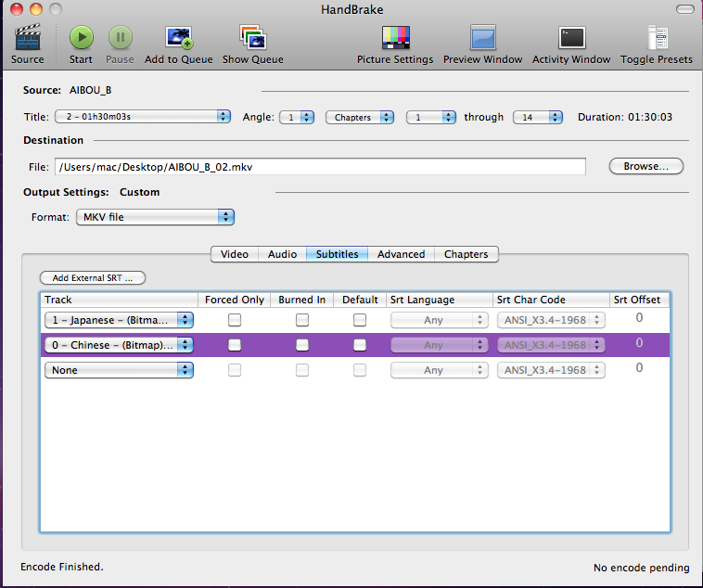Click the Burned In column header

coord(301,300)
